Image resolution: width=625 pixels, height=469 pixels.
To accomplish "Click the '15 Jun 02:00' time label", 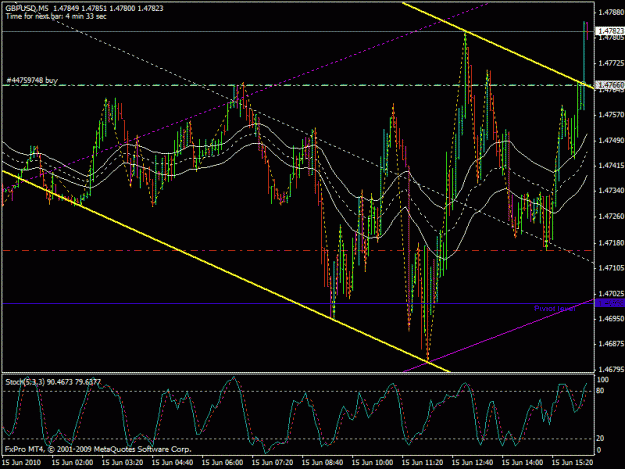I will tap(73, 462).
